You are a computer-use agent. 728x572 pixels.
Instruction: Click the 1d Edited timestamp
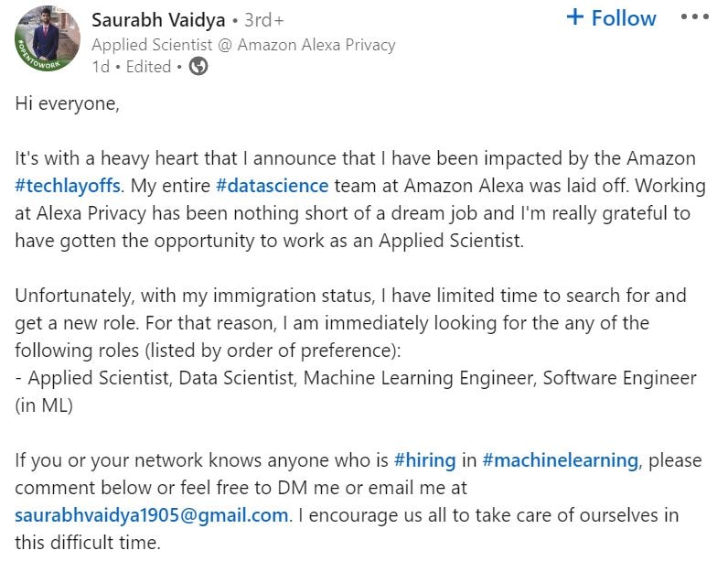pos(131,67)
